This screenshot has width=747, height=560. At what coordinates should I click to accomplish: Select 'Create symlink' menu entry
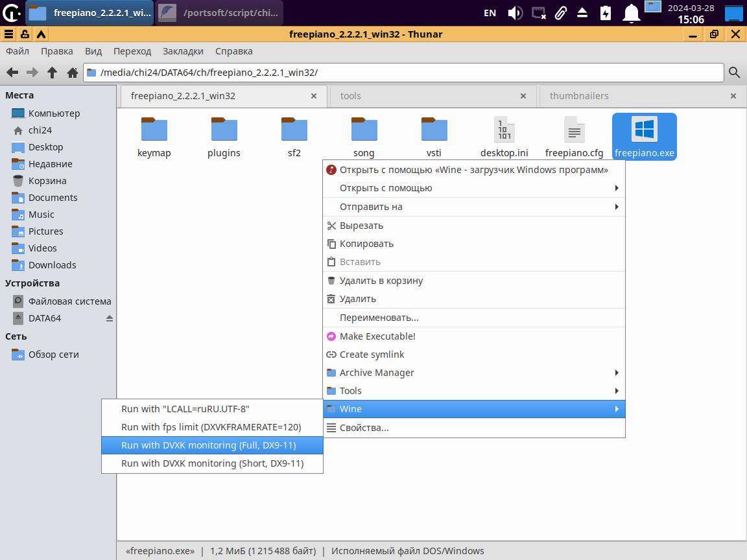474,355
